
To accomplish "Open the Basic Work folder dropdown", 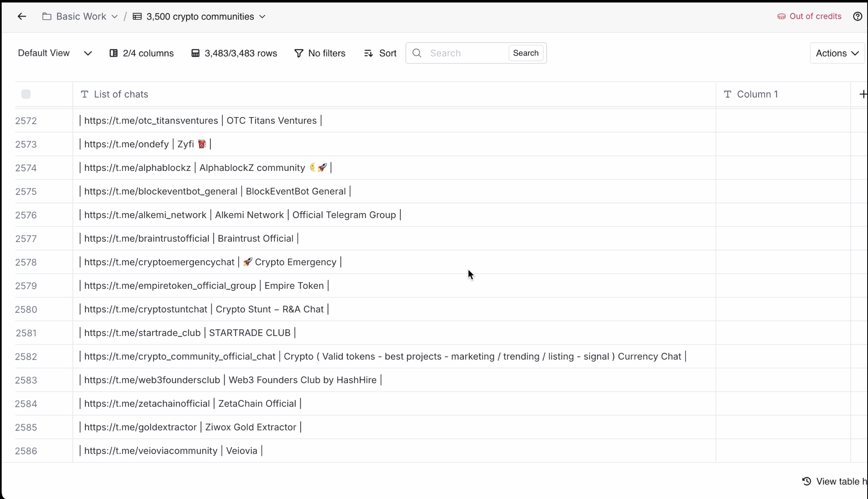I will pyautogui.click(x=80, y=17).
